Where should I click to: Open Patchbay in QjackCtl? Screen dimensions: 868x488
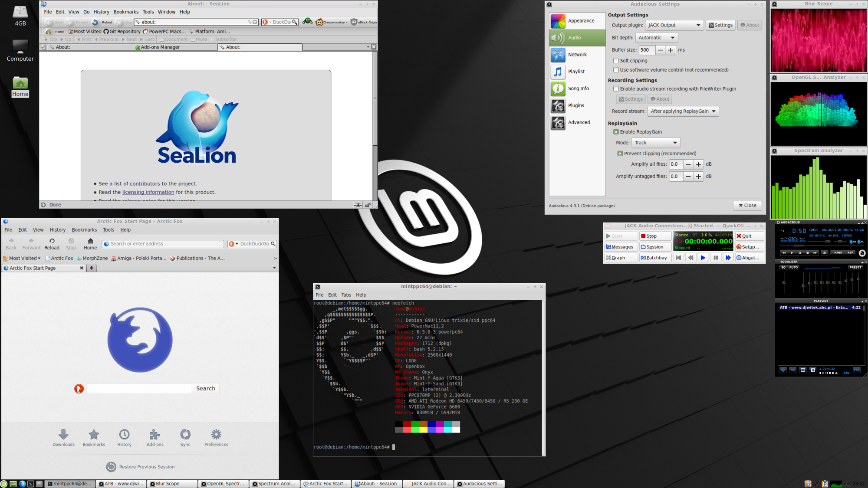point(655,258)
